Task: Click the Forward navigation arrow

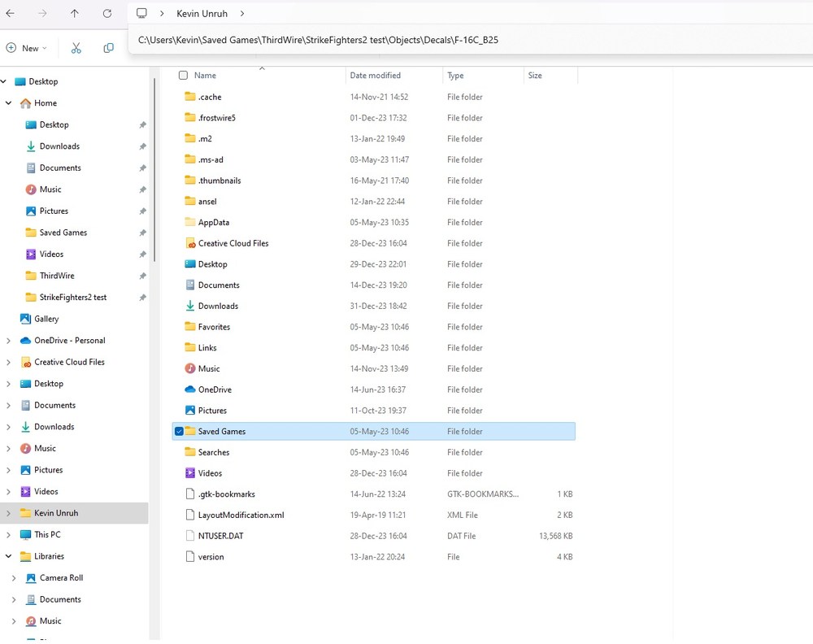Action: click(42, 14)
